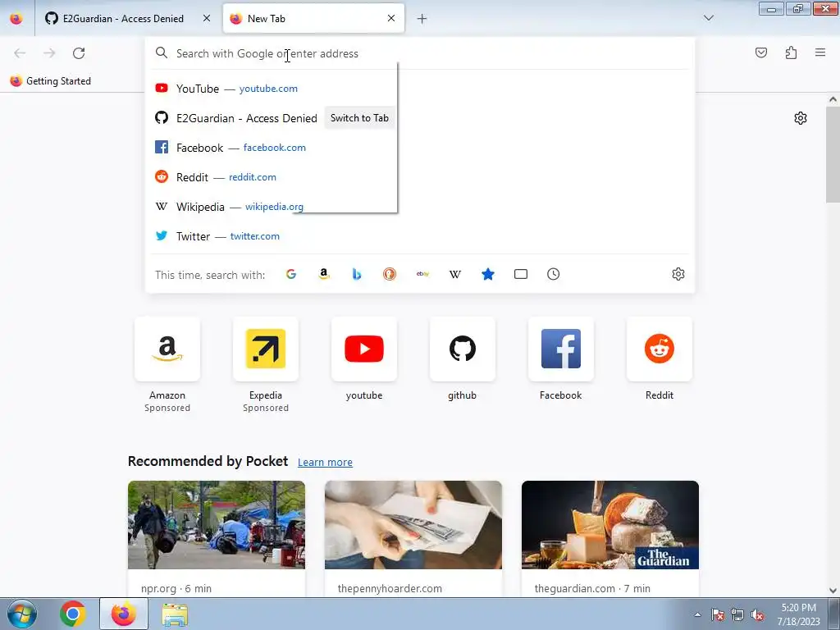Screen dimensions: 840x630
Task: Expand the list all tabs chevron
Action: (x=708, y=18)
